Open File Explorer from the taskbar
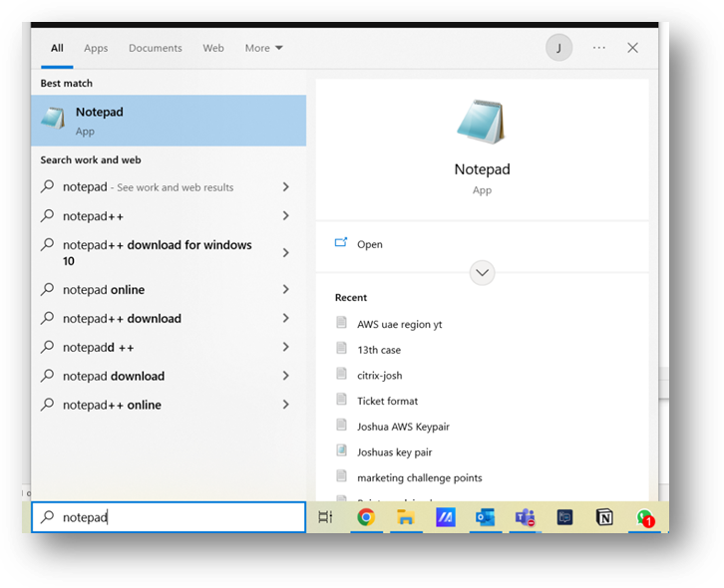Image resolution: width=724 pixels, height=588 pixels. [406, 517]
